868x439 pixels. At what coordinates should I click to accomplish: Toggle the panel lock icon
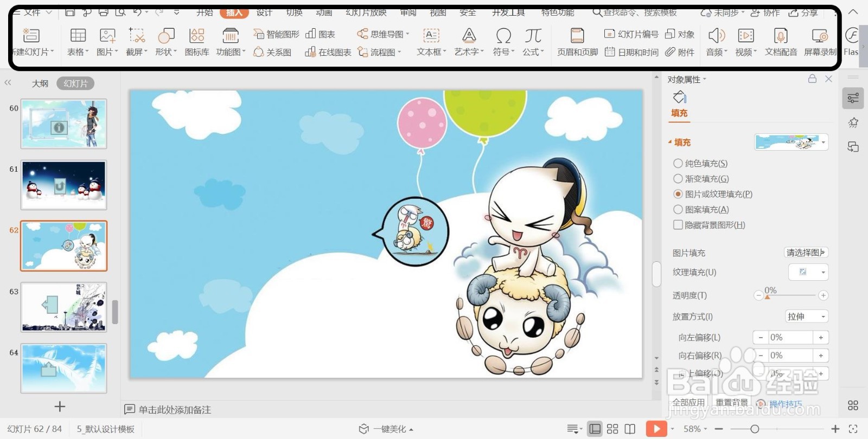pos(812,79)
